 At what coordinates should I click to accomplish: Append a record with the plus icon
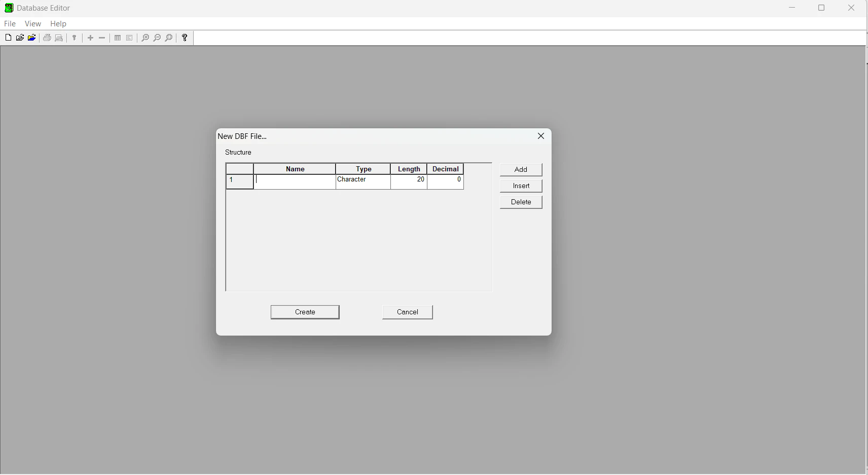tap(90, 38)
